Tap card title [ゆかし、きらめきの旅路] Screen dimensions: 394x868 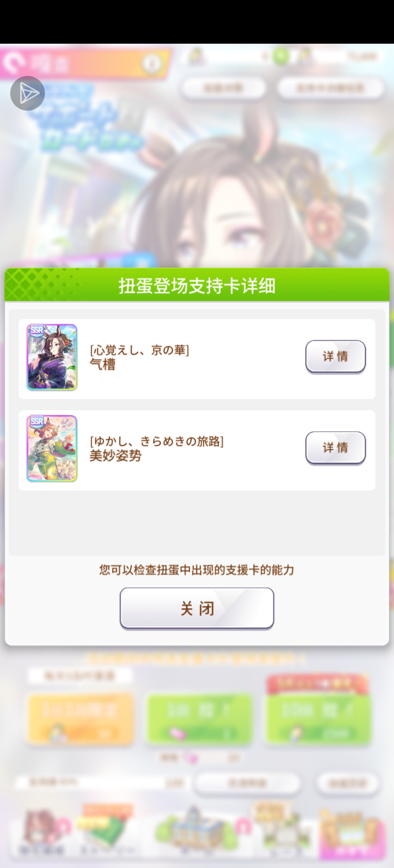[157, 441]
